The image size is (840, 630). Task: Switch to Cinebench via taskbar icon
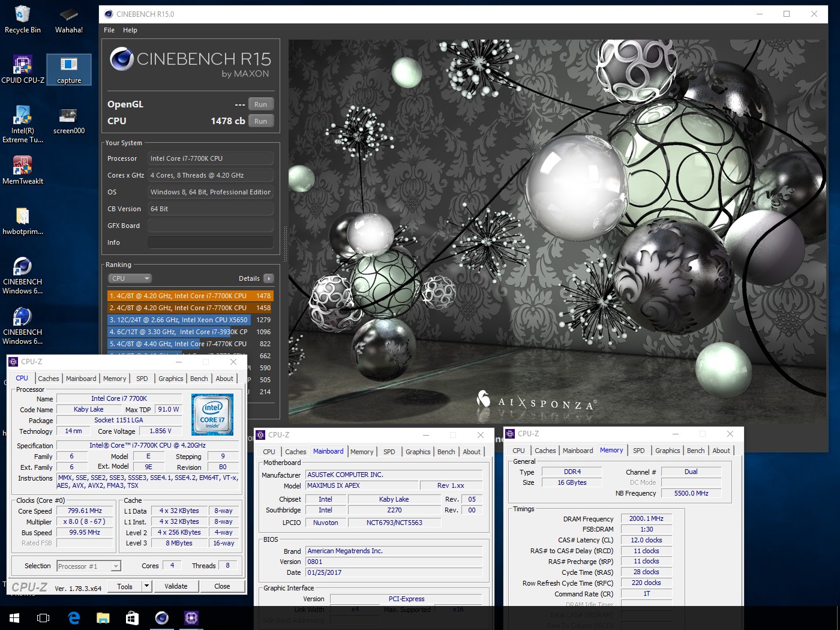161,618
